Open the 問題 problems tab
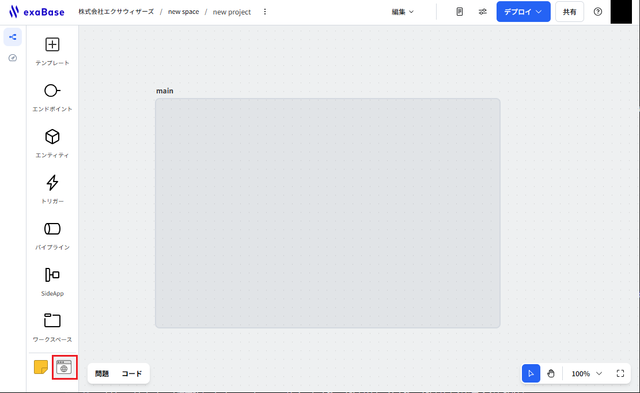 pos(102,373)
